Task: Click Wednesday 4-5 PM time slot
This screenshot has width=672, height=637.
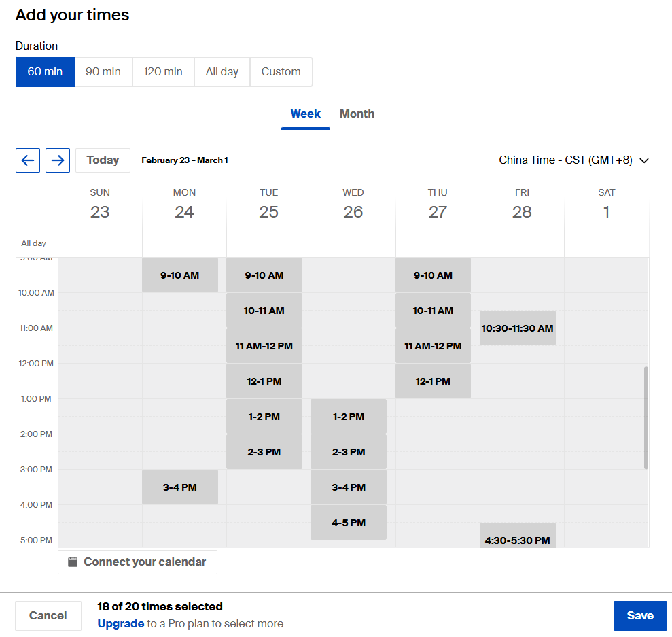Action: click(x=349, y=523)
